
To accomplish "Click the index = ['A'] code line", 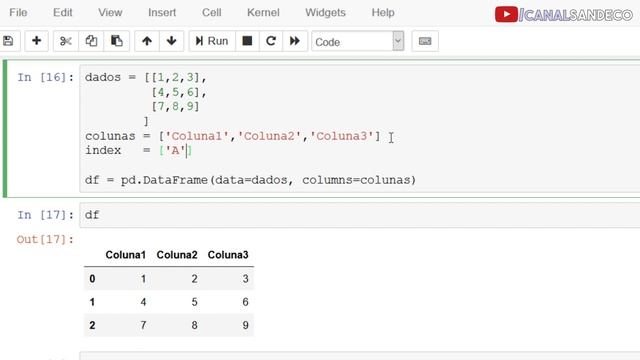I will pyautogui.click(x=139, y=151).
